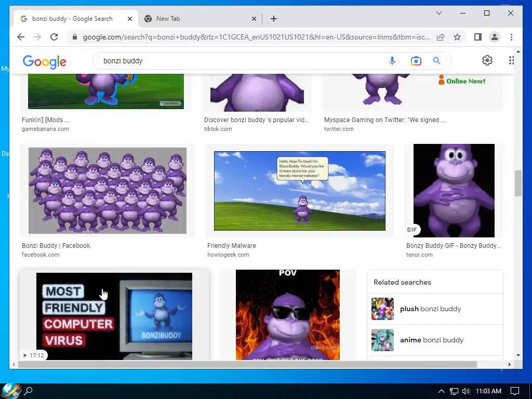This screenshot has height=399, width=532.
Task: Click the gamebanana.com source text
Action: click(46, 129)
